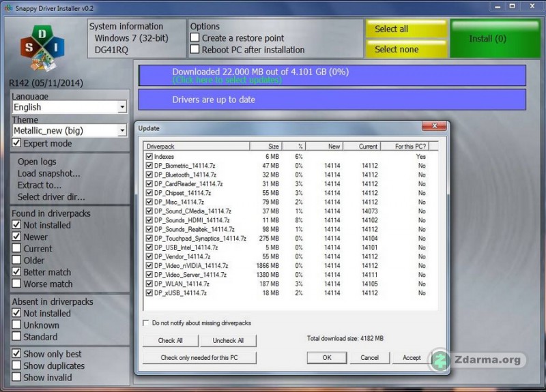This screenshot has height=392, width=546.
Task: Minimize the Snappy Driver Installer window
Action: coord(498,6)
